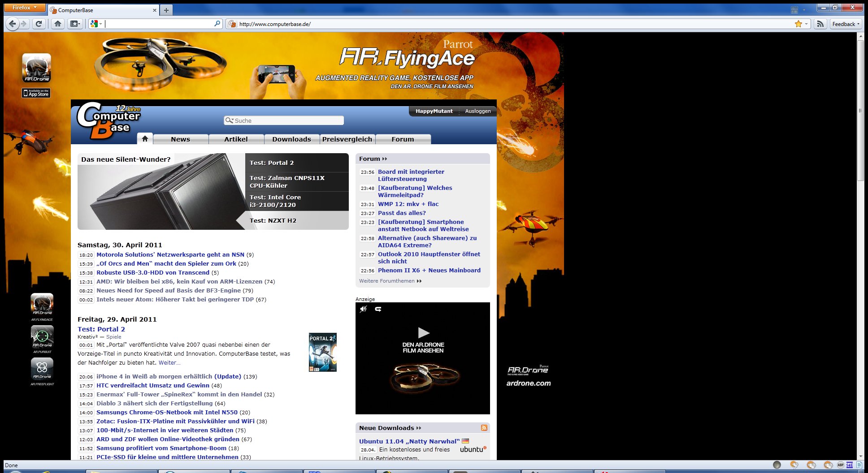Click the replay icon on the video ad
Image resolution: width=868 pixels, height=473 pixels.
378,309
